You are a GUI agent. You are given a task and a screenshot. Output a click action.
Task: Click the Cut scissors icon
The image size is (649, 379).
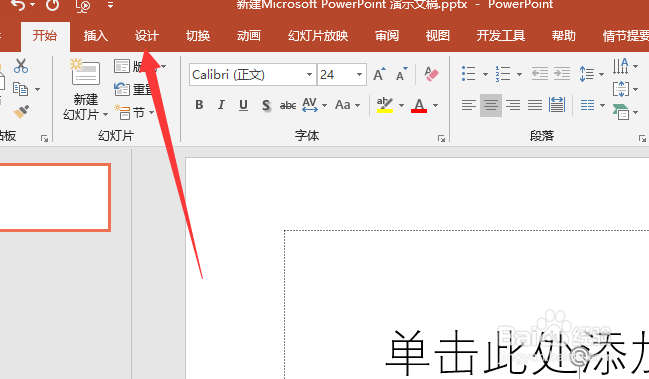[20, 66]
